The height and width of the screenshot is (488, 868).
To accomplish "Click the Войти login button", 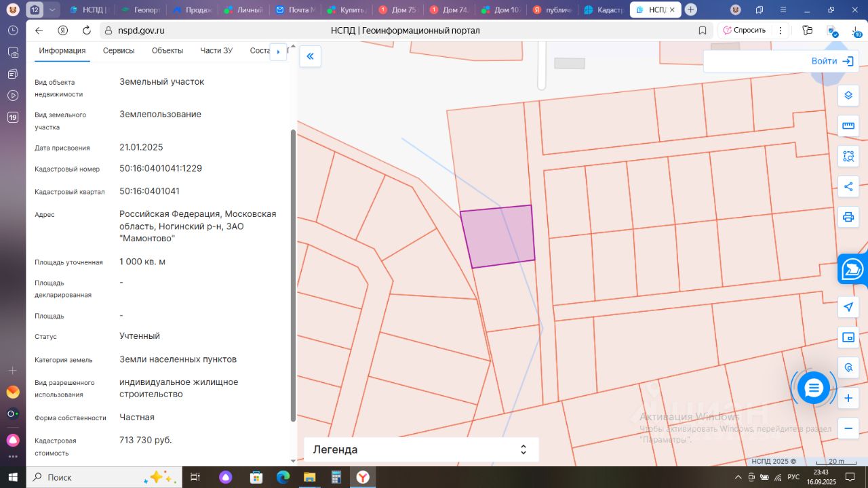I will click(832, 61).
